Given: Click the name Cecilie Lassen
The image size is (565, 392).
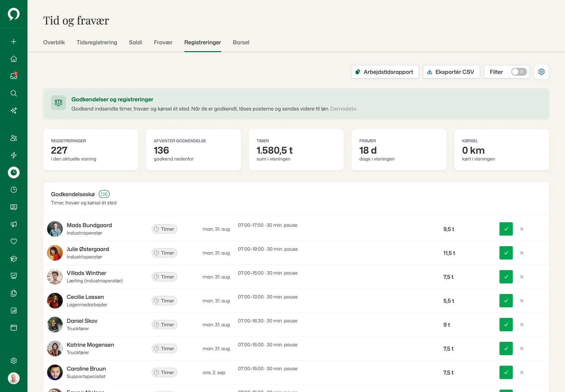Looking at the screenshot, I should [x=85, y=297].
